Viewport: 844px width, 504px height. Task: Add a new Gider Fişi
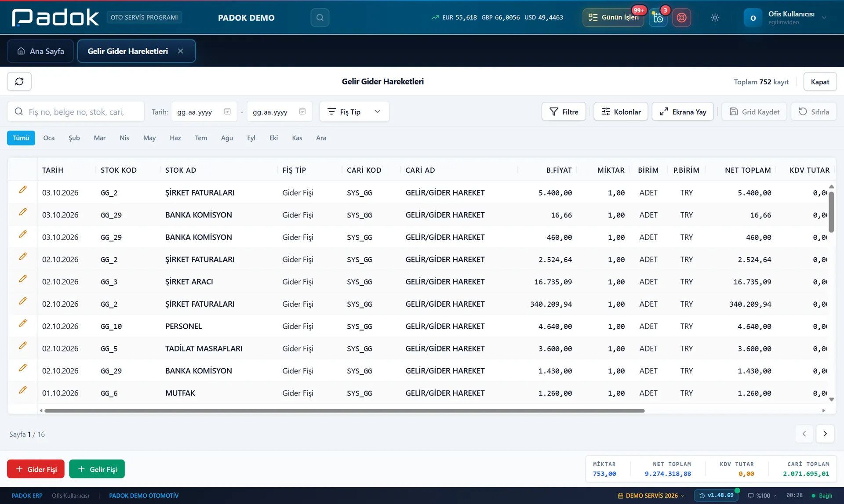(x=36, y=469)
